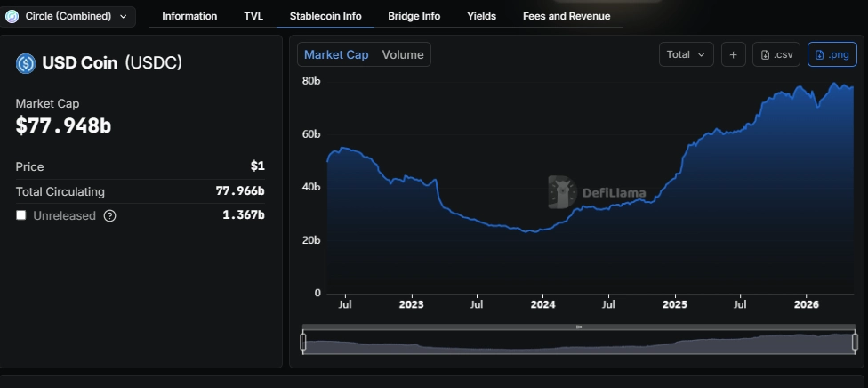This screenshot has height=388, width=868.
Task: Click the 2023 x-axis label
Action: pyautogui.click(x=411, y=304)
